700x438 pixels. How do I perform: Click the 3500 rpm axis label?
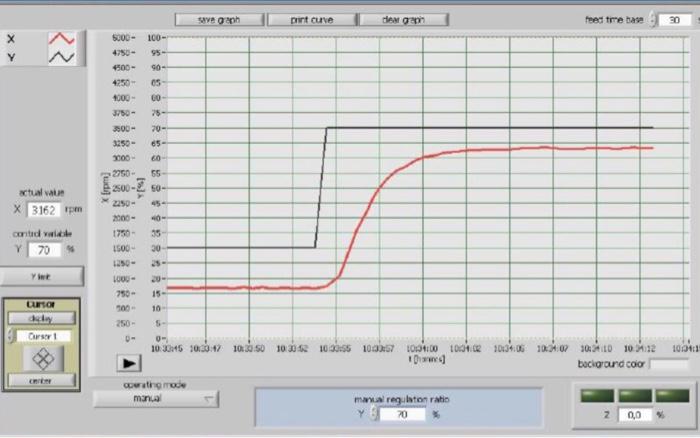point(121,128)
